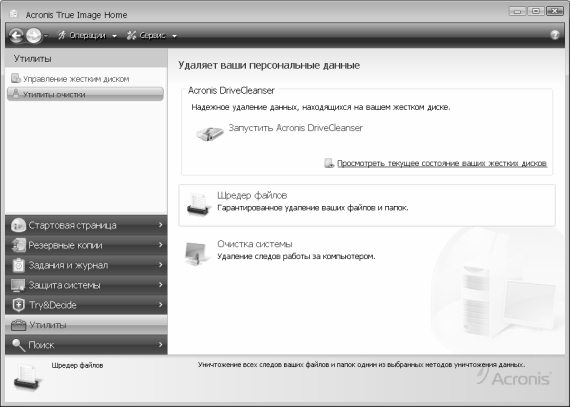Click the Back arrow navigation icon
The height and width of the screenshot is (407, 570).
pos(16,36)
